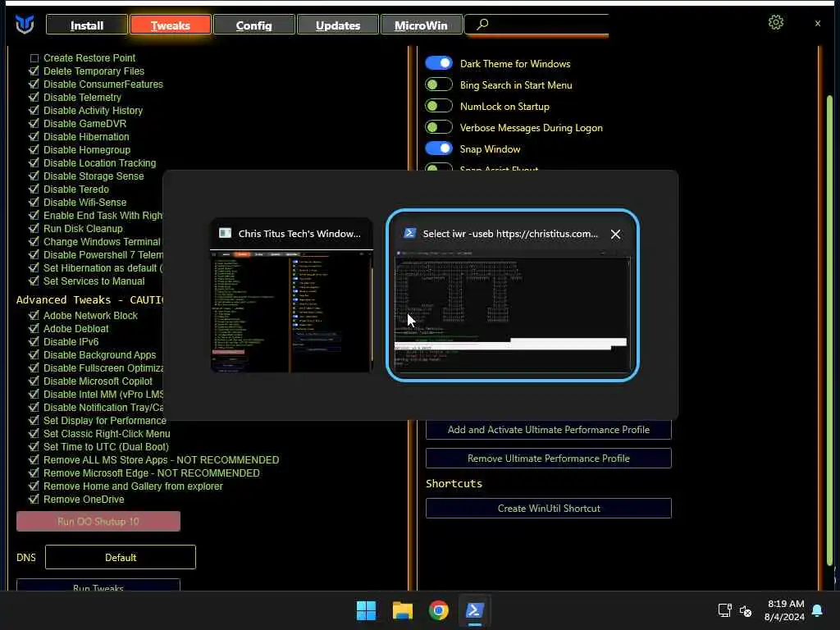
Task: Click the Run Tweaks button
Action: 98,586
